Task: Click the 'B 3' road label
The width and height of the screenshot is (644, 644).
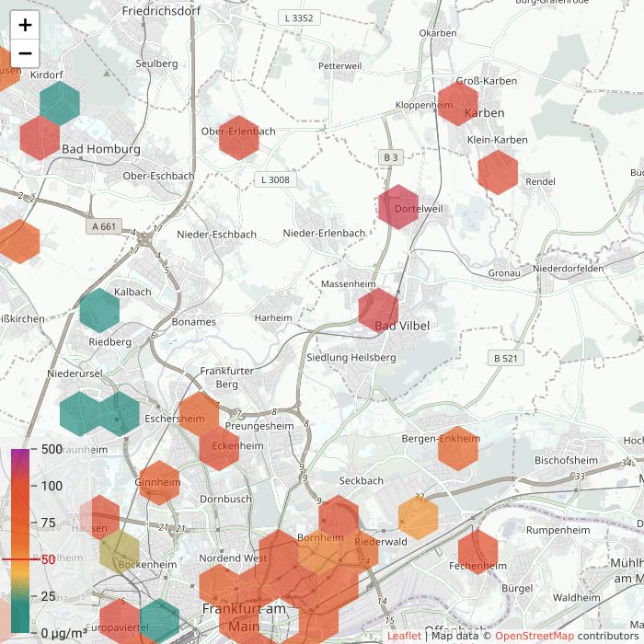Action: point(391,157)
